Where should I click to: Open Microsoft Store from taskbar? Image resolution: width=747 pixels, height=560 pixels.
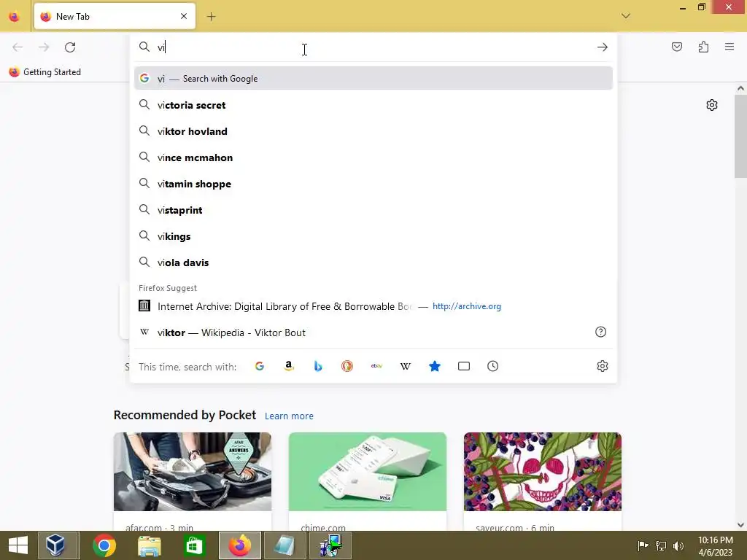point(194,545)
